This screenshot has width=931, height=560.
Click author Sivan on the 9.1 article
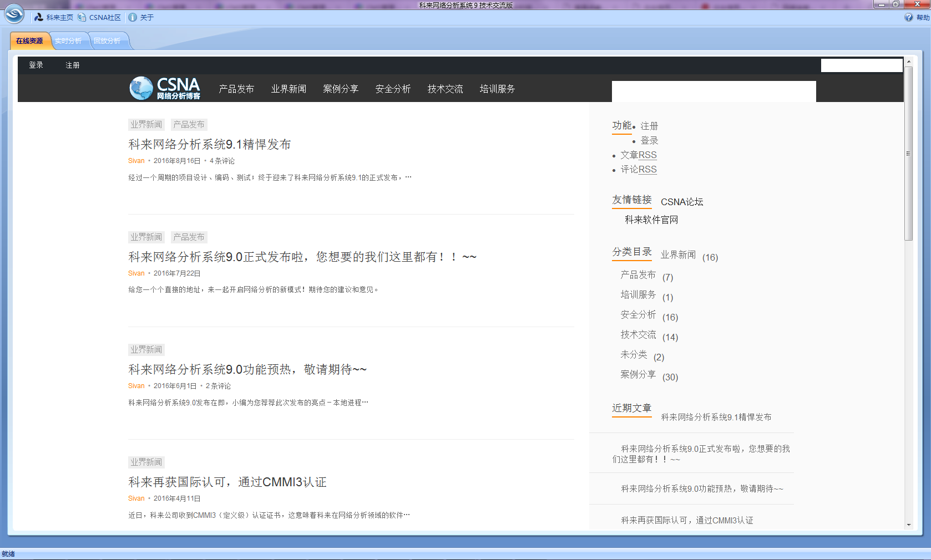pyautogui.click(x=136, y=161)
